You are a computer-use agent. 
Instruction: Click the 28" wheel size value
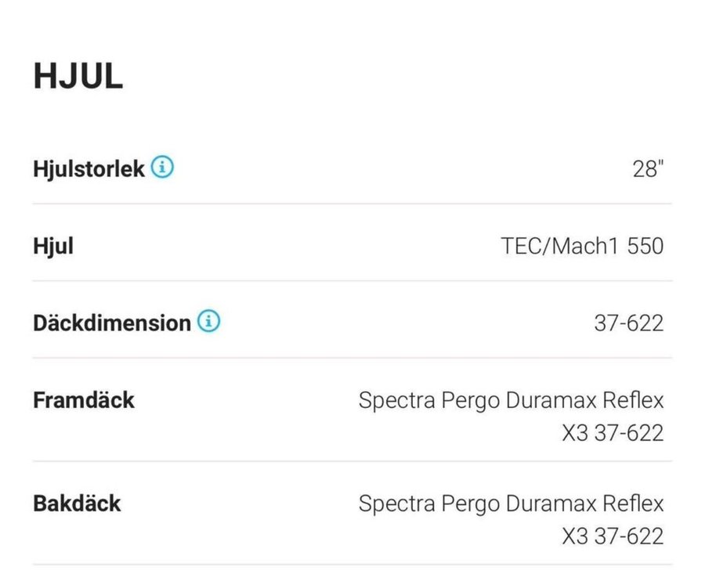(648, 169)
